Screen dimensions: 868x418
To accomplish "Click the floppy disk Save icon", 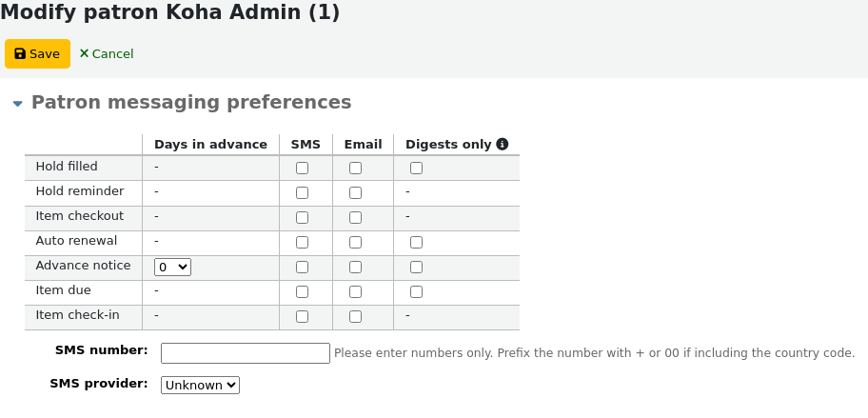I will pyautogui.click(x=20, y=53).
